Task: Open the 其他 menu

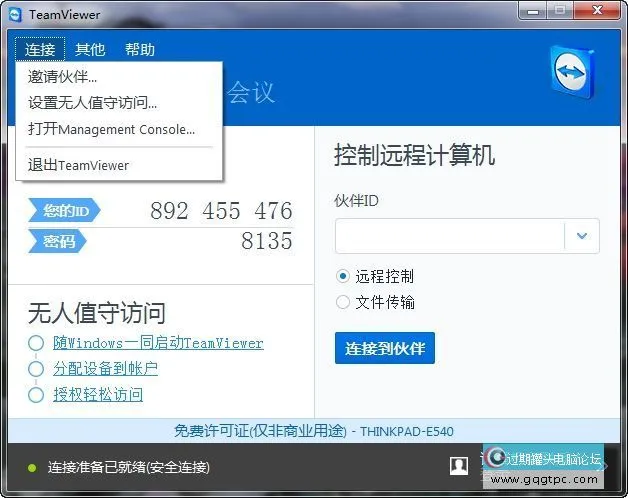Action: 90,50
